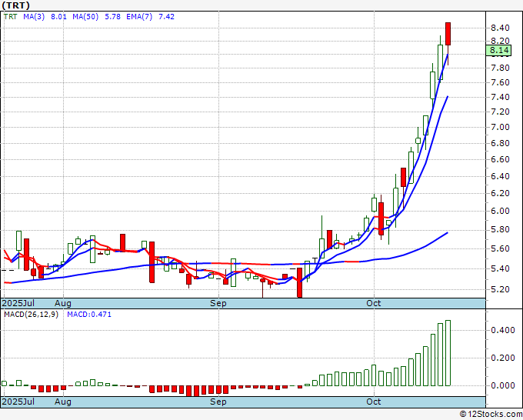523x420 pixels.
Task: Click the MA(50) value 5.78
Action: pos(113,17)
